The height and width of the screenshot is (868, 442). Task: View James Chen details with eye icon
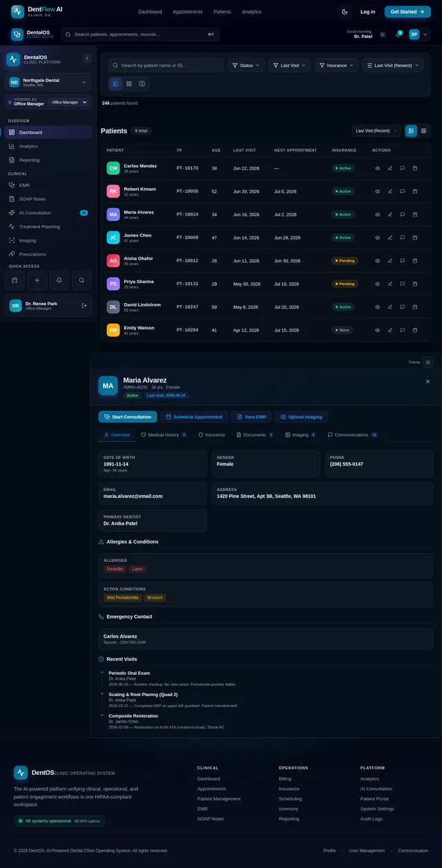click(378, 238)
